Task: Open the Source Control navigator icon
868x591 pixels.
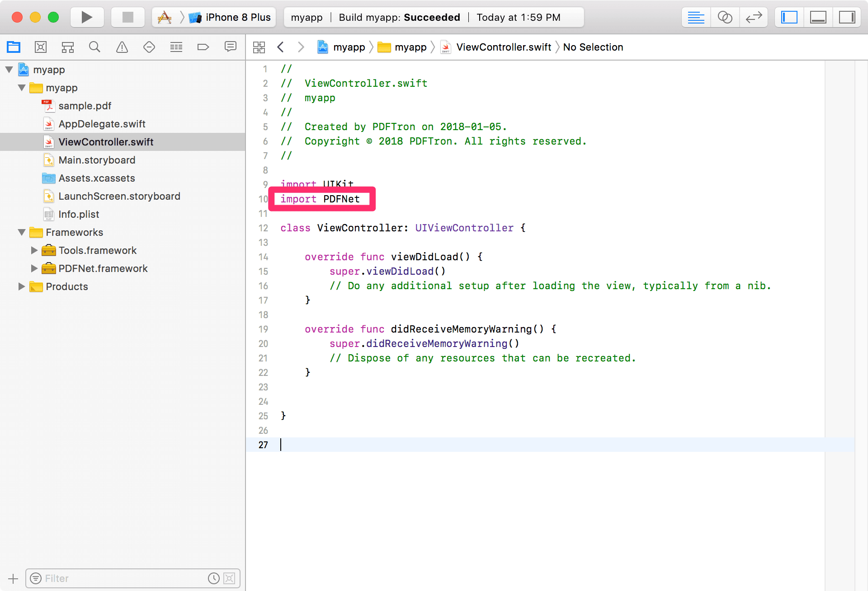Action: coord(41,47)
